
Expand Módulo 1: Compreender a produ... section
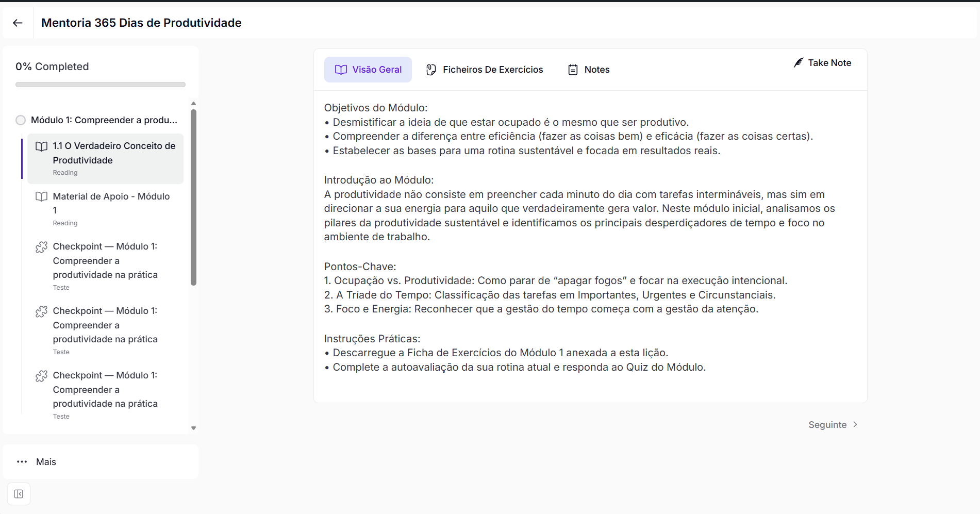pyautogui.click(x=97, y=120)
